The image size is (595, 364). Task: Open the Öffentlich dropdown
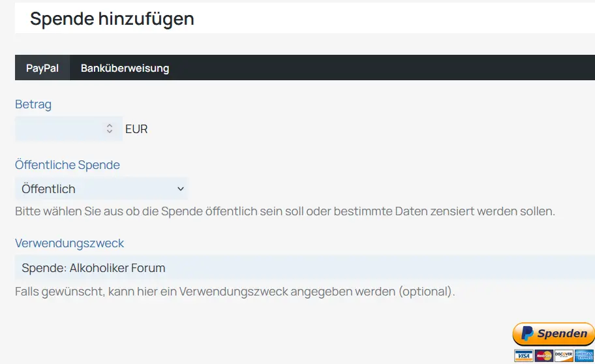[101, 189]
